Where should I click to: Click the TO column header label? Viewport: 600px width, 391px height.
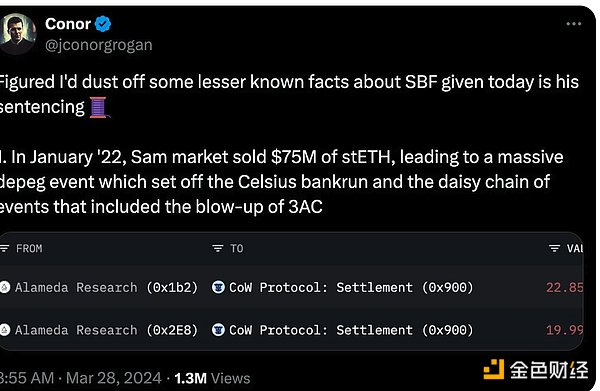click(236, 249)
